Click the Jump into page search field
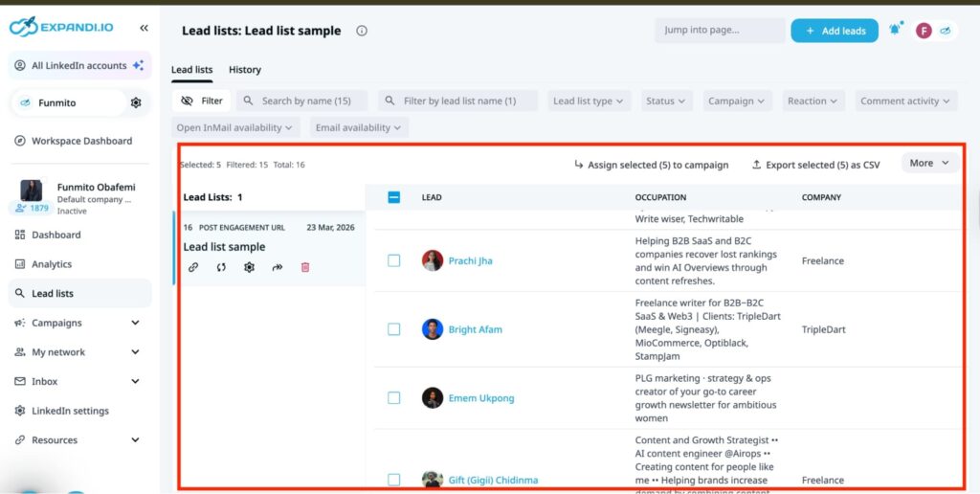This screenshot has width=980, height=494. click(720, 30)
